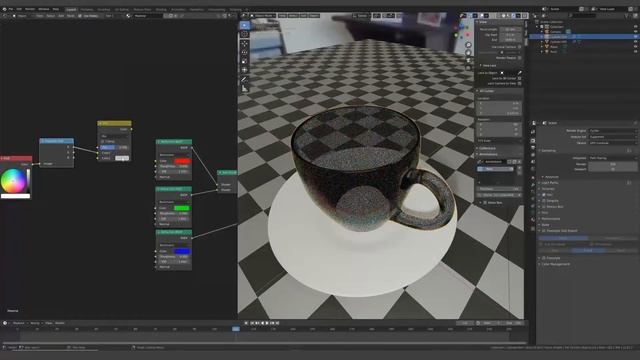The width and height of the screenshot is (640, 360).
Task: Select the Annotate tool in viewport toolbar
Action: coord(244,80)
